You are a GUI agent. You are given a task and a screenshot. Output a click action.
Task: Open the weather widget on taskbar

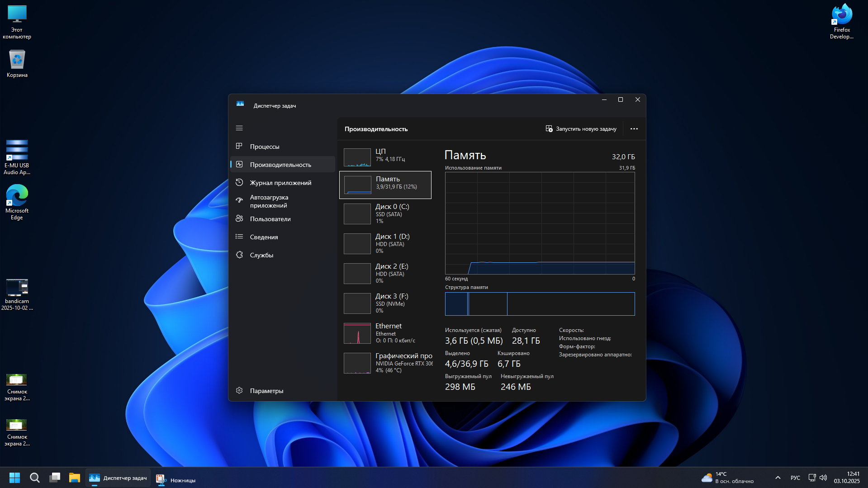click(727, 478)
